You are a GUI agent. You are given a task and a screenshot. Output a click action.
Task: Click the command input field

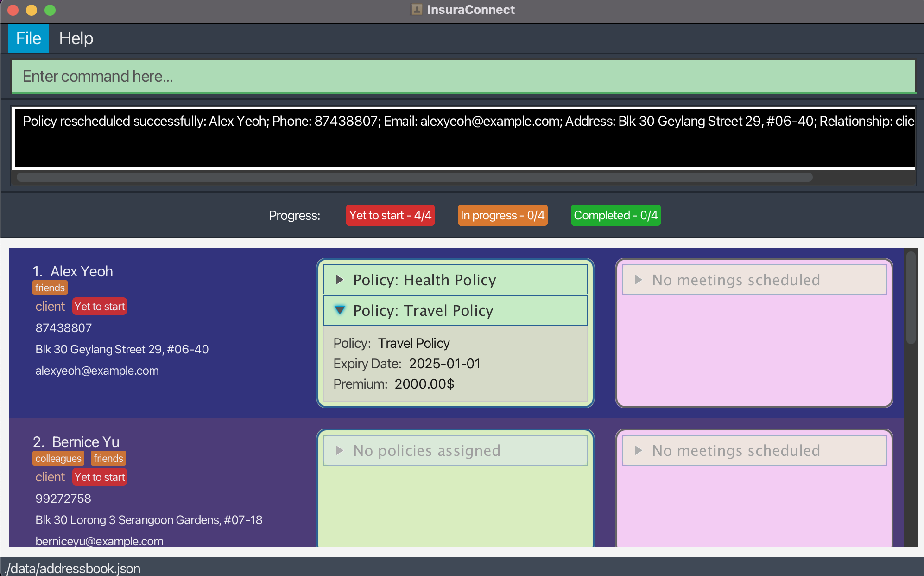(463, 77)
